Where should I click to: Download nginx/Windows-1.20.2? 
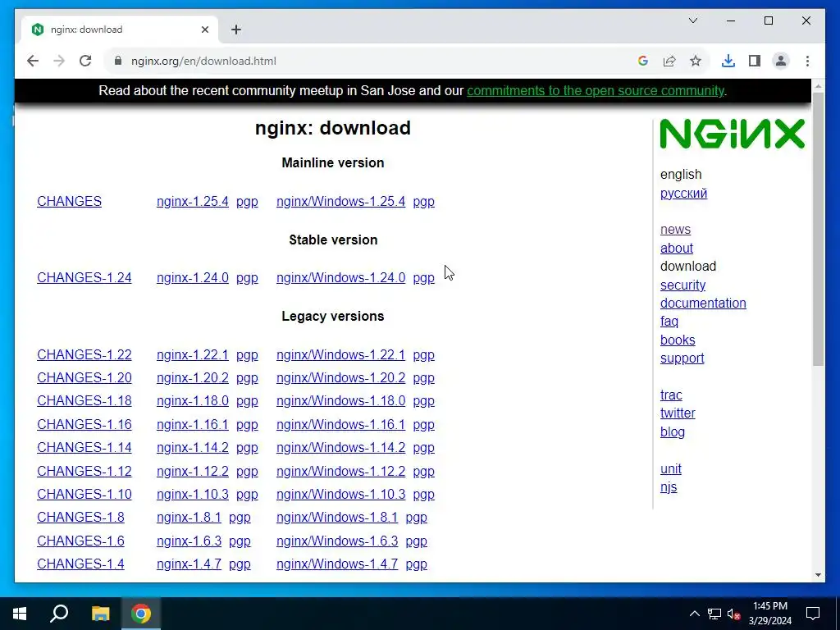pos(340,377)
